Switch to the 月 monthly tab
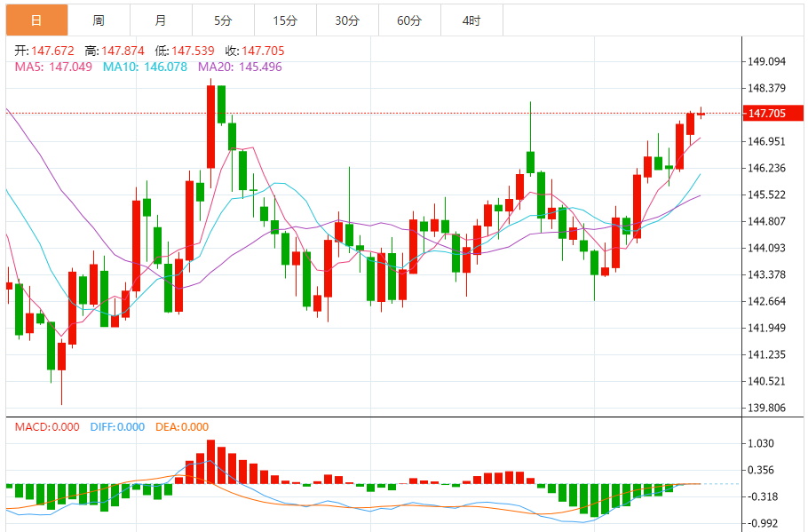The width and height of the screenshot is (808, 532). point(161,20)
